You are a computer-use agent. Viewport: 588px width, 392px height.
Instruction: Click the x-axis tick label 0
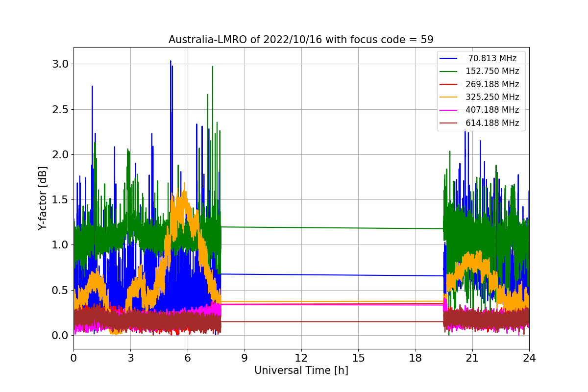(x=73, y=358)
